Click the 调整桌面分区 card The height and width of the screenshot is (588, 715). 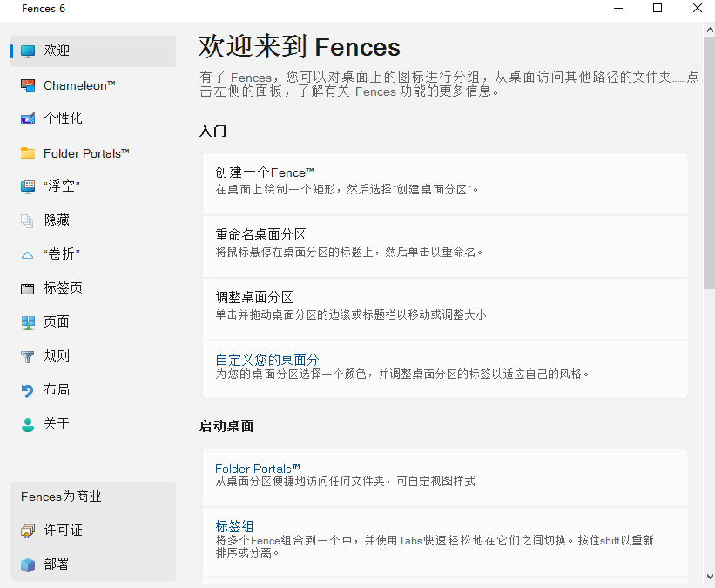[x=445, y=309]
